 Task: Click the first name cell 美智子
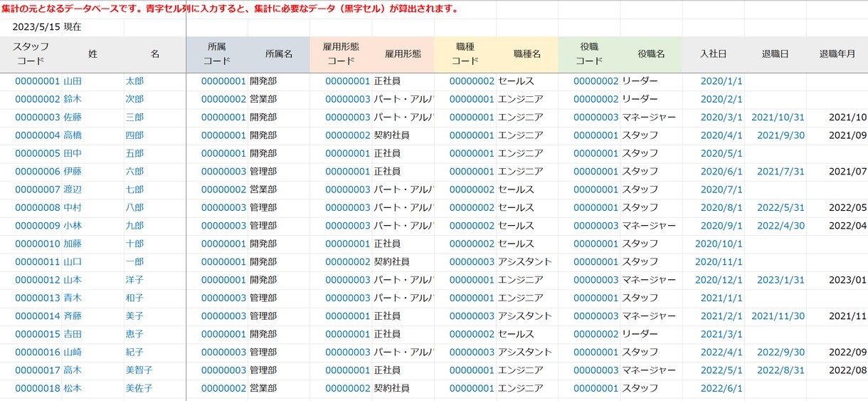click(x=139, y=370)
